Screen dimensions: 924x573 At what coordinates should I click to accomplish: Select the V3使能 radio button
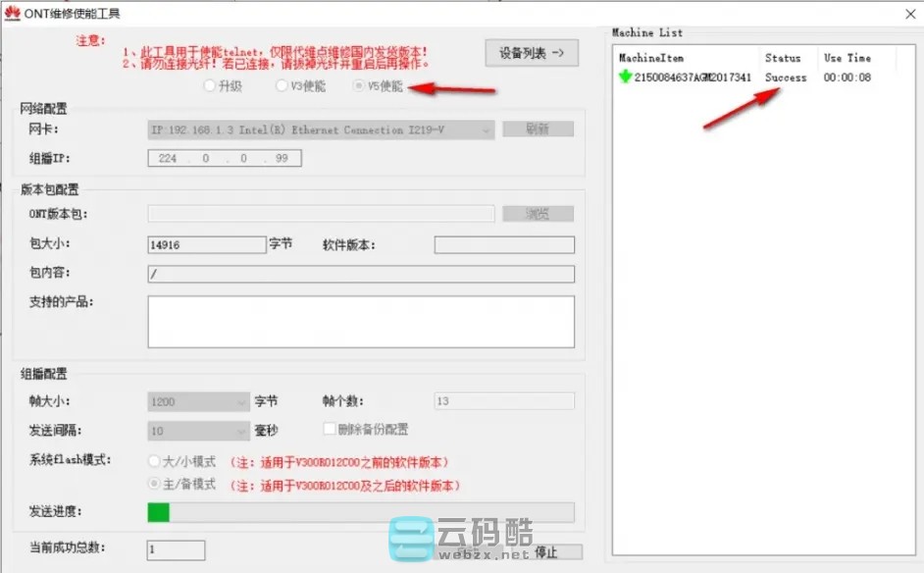coord(282,85)
